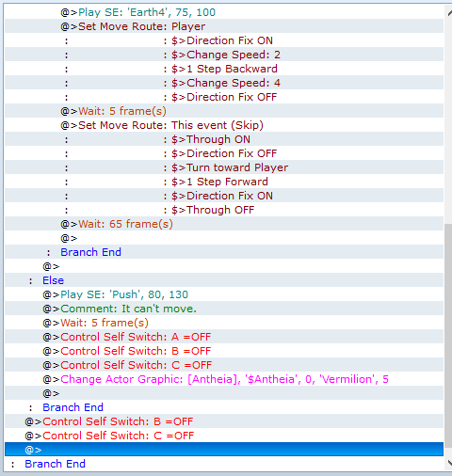Viewport: 452px width, 476px height.
Task: Select the Through ON line
Action: click(x=224, y=139)
